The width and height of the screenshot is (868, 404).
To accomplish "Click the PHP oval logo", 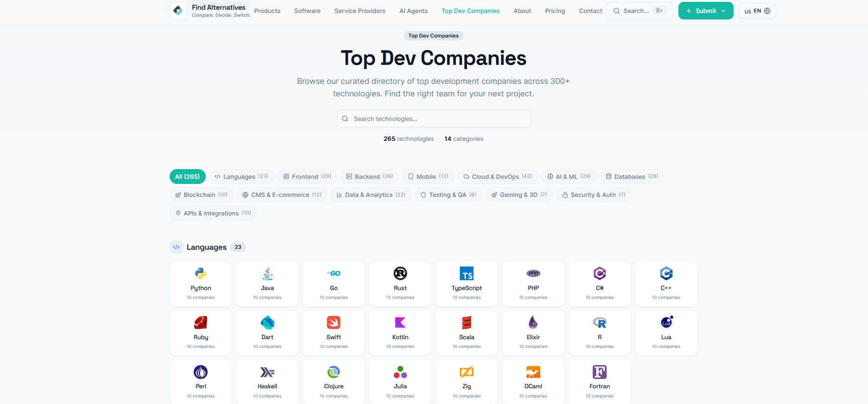I will (x=533, y=273).
